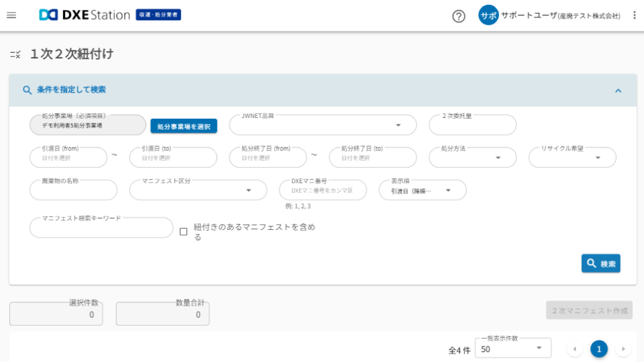Image resolution: width=644 pixels, height=362 pixels.
Task: Click the filter list icon beside page title
Action: click(x=15, y=54)
